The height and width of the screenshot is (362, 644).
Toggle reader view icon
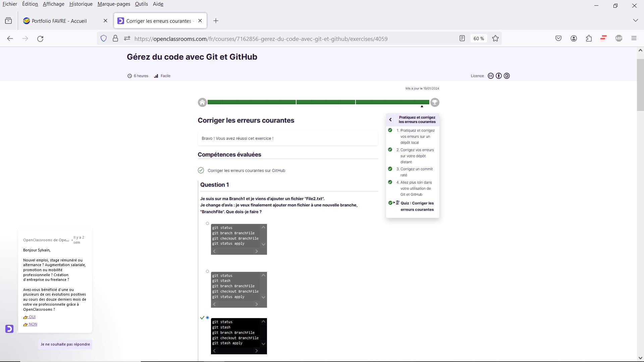(462, 39)
